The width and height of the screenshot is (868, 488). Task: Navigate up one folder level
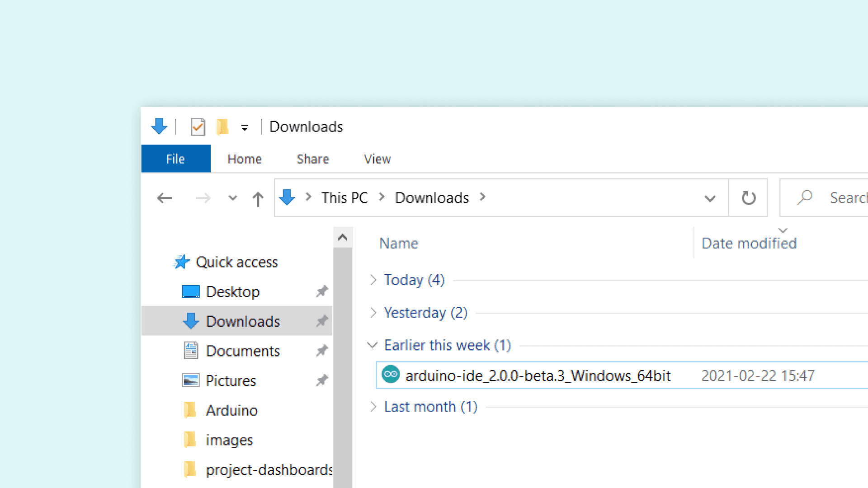point(258,198)
